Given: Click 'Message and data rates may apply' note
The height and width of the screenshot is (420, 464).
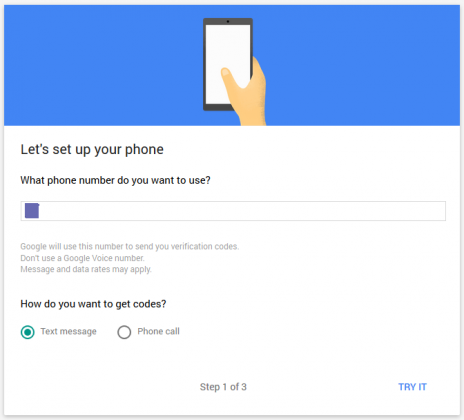Looking at the screenshot, I should [86, 269].
